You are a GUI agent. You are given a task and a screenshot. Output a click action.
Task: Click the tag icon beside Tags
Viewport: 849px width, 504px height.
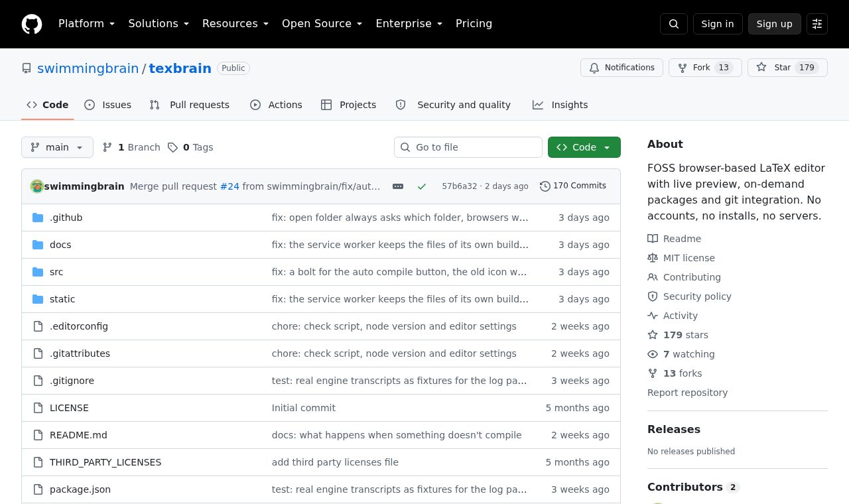[x=172, y=147]
